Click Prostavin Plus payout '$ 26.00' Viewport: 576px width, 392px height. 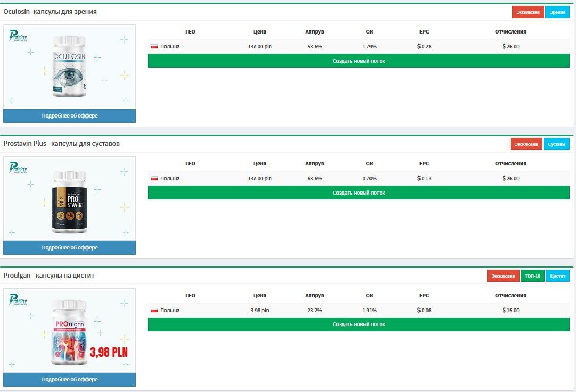pos(511,178)
